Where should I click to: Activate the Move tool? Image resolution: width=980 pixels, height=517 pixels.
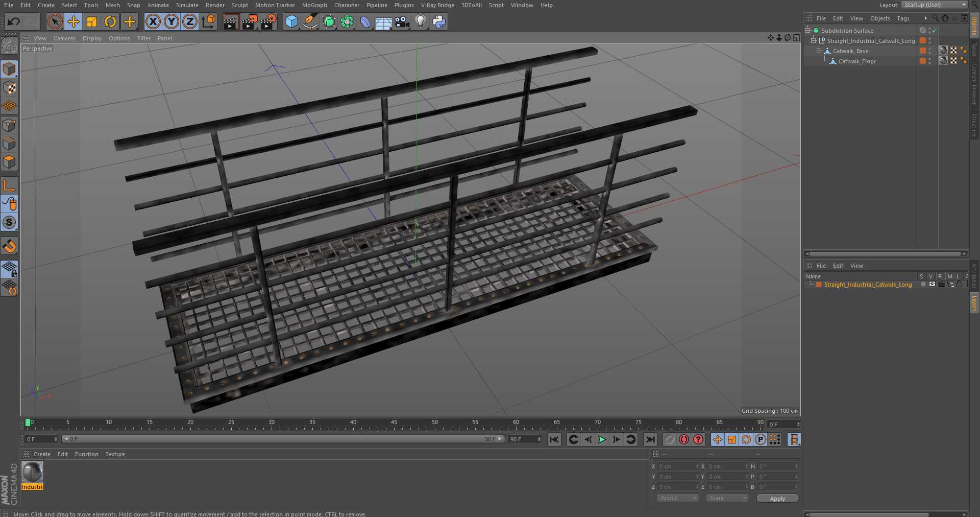(73, 21)
